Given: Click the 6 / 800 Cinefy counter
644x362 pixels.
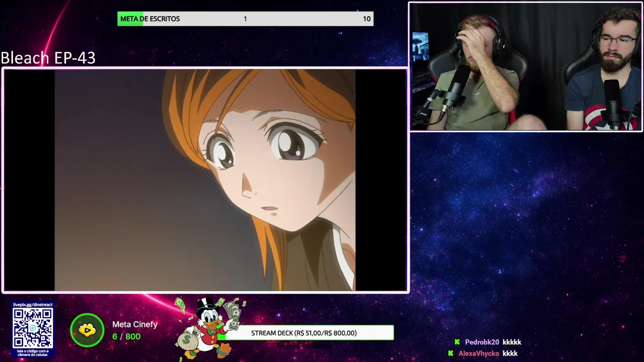Looking at the screenshot, I should [126, 336].
